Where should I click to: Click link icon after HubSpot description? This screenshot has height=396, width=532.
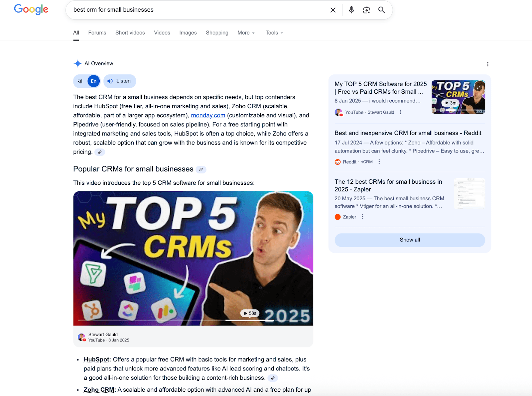pos(273,378)
